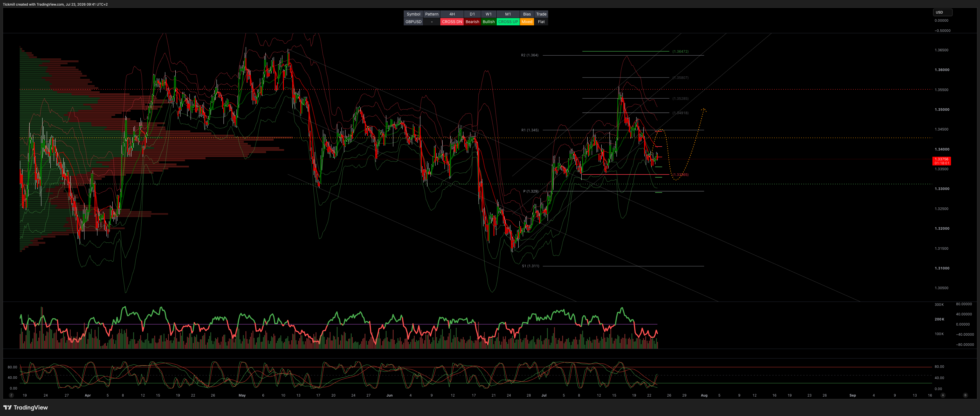Image resolution: width=980 pixels, height=416 pixels.
Task: Click the Z timezone icon on time axis
Action: [x=12, y=395]
